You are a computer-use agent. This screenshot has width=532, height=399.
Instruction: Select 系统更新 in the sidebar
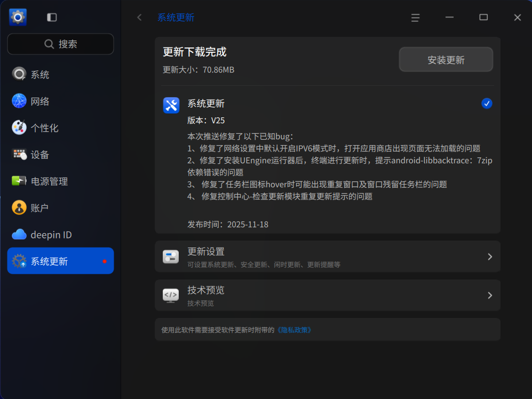tap(60, 261)
